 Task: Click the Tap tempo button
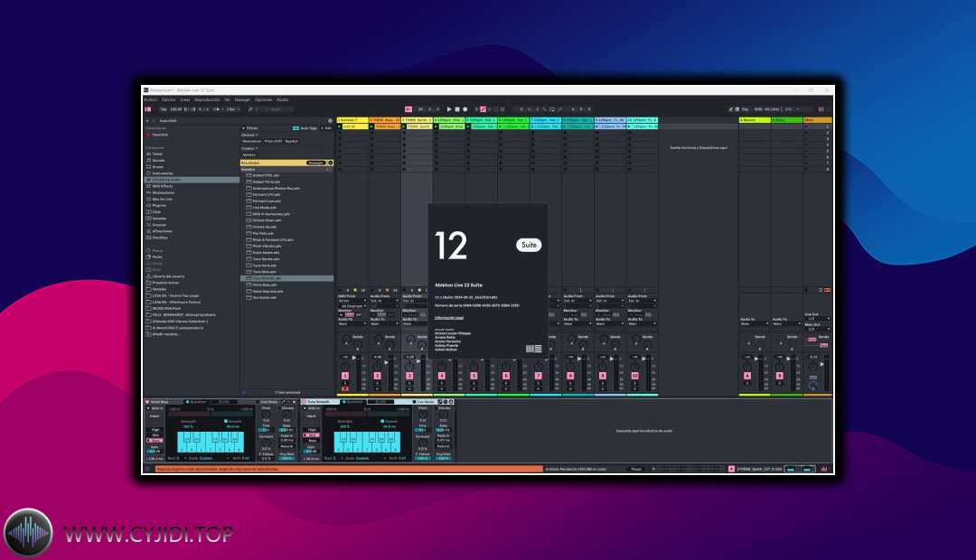tap(164, 109)
